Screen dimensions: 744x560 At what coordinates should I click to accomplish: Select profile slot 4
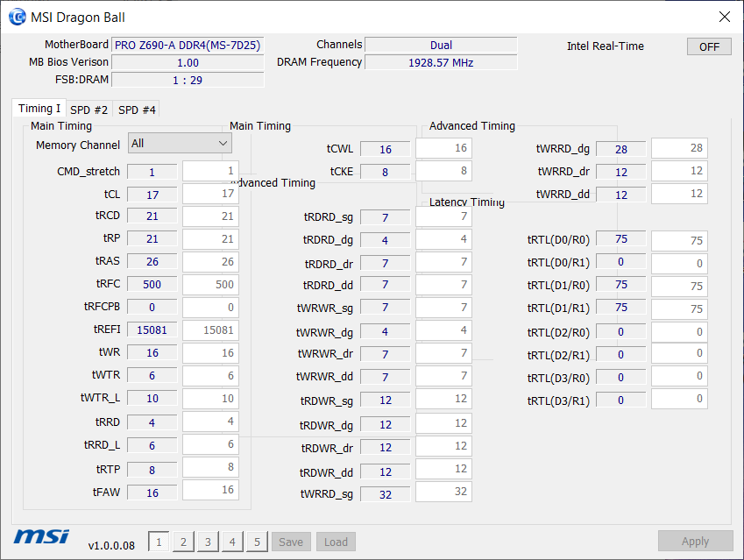[232, 542]
